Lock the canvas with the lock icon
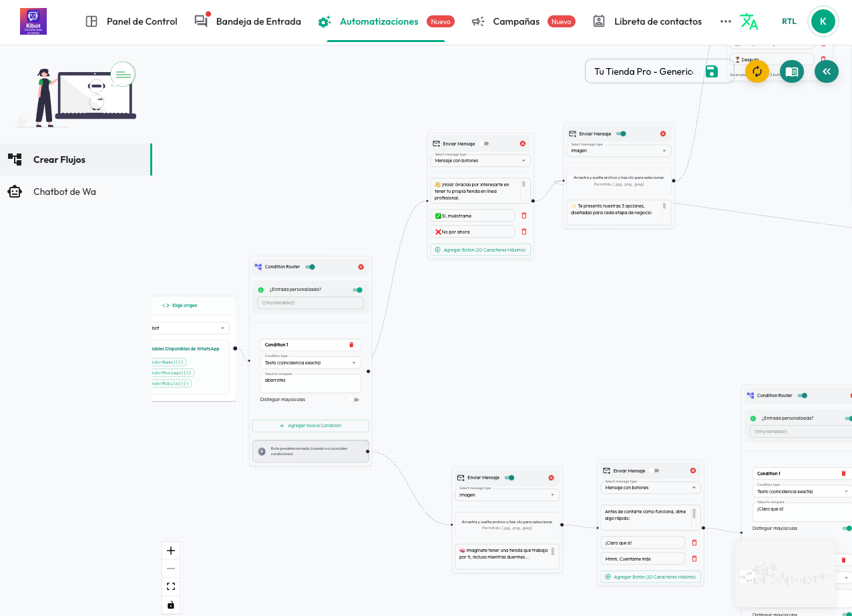852x616 pixels. click(x=170, y=605)
